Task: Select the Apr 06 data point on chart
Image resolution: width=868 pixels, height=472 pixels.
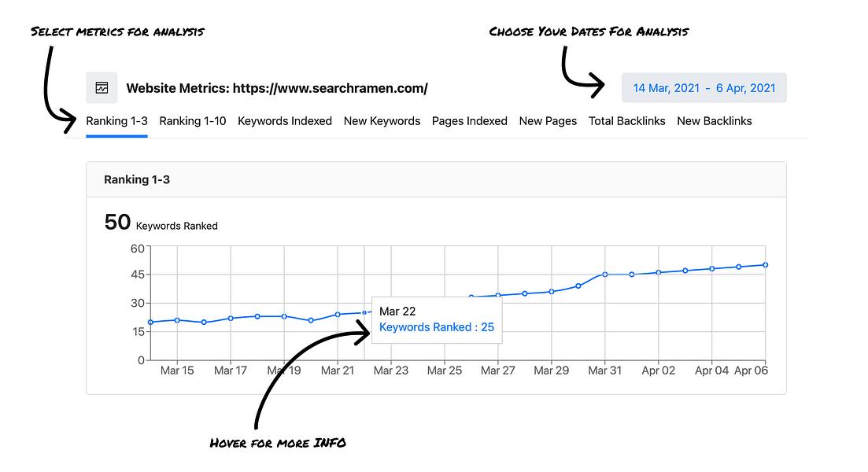Action: [x=766, y=265]
